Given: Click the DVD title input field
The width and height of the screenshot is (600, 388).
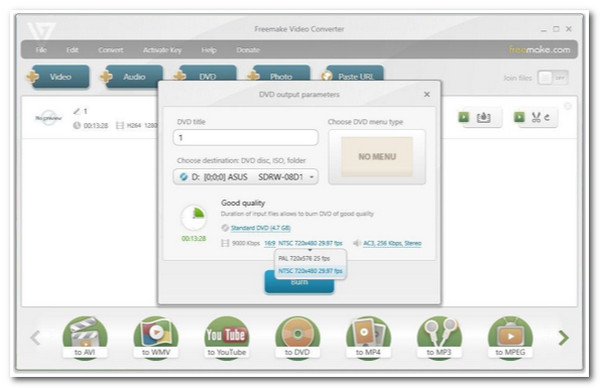Looking at the screenshot, I should 246,137.
